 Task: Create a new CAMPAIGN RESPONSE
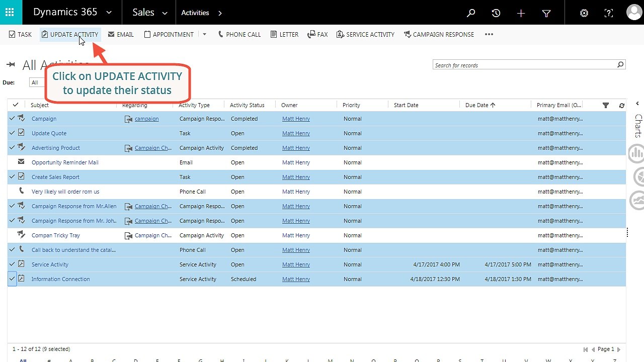[439, 35]
